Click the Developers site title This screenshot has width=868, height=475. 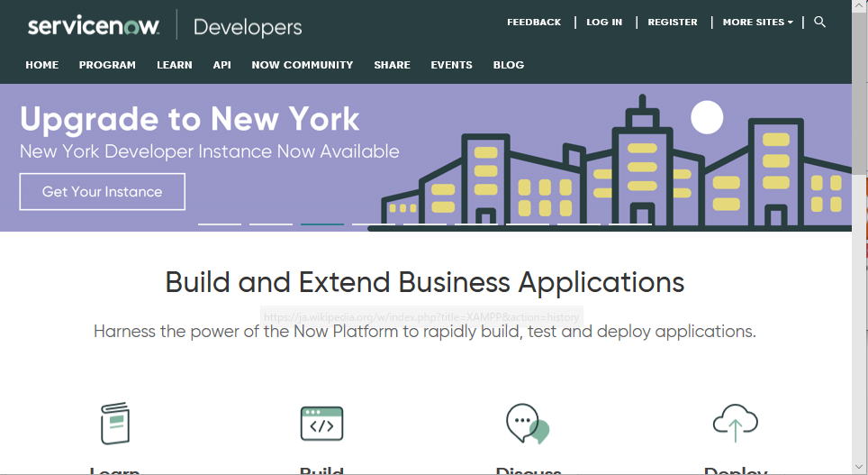[248, 27]
